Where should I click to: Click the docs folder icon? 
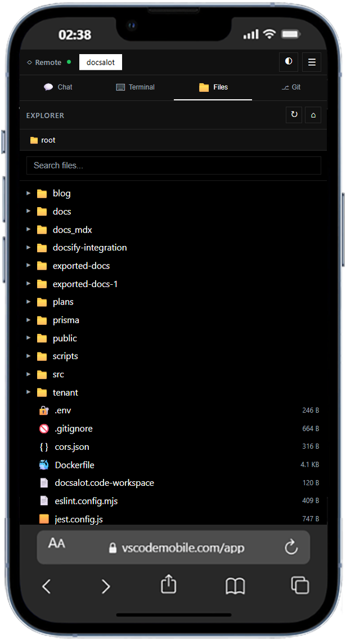(42, 212)
